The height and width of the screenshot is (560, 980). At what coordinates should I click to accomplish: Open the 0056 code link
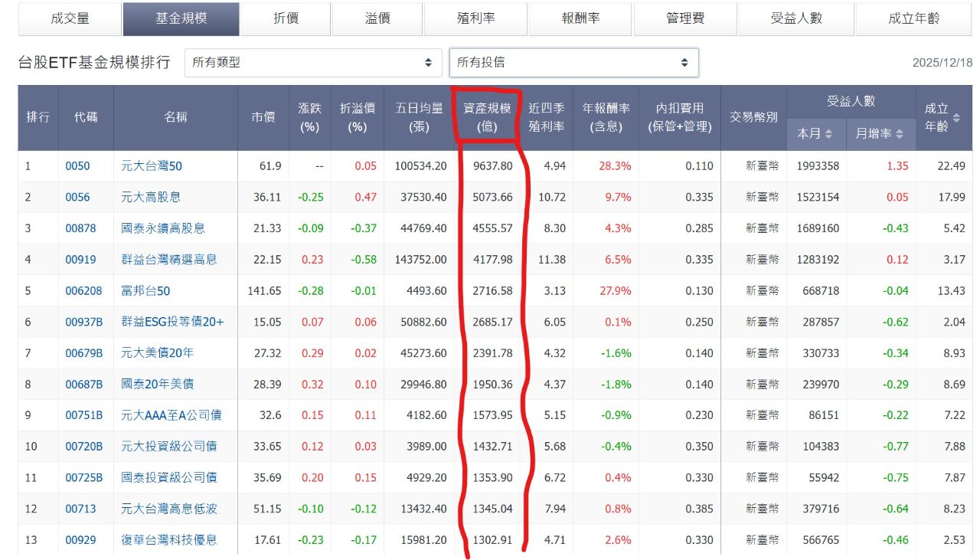click(77, 197)
